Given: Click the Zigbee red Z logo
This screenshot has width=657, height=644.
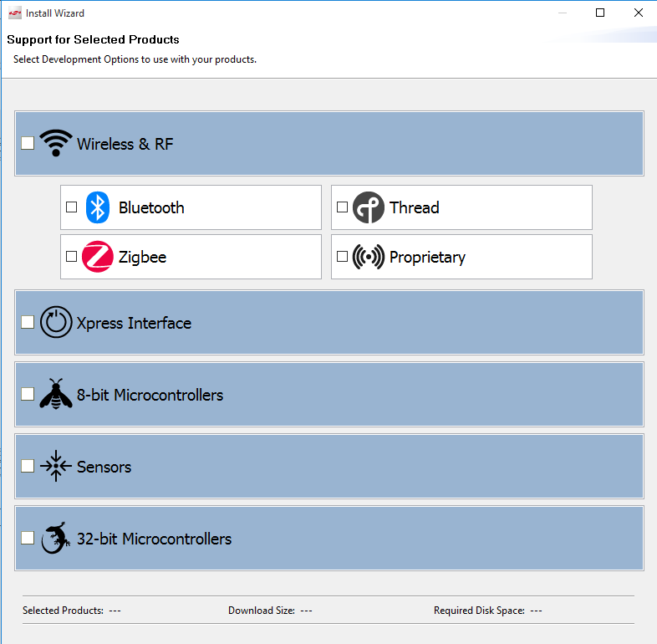Looking at the screenshot, I should [98, 257].
